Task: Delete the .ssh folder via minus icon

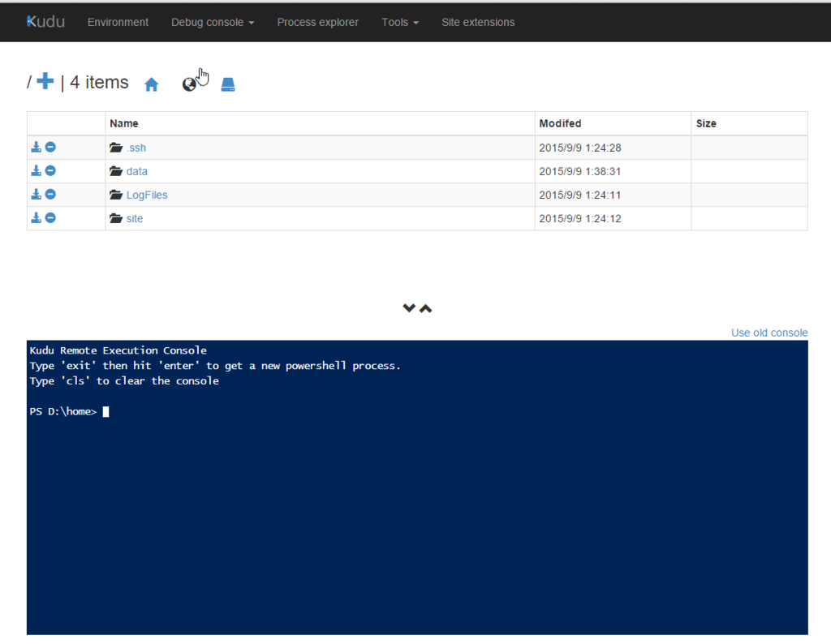Action: (50, 148)
